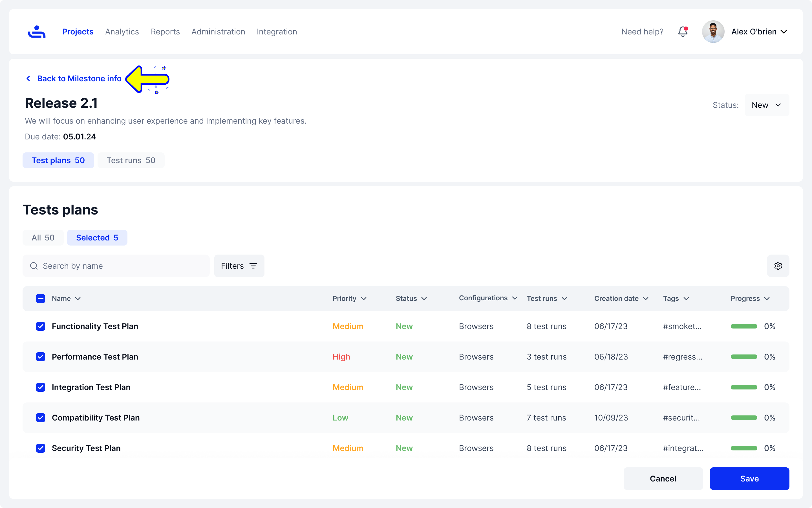The image size is (812, 508).
Task: Switch to the Test plans 50 tab
Action: point(58,160)
